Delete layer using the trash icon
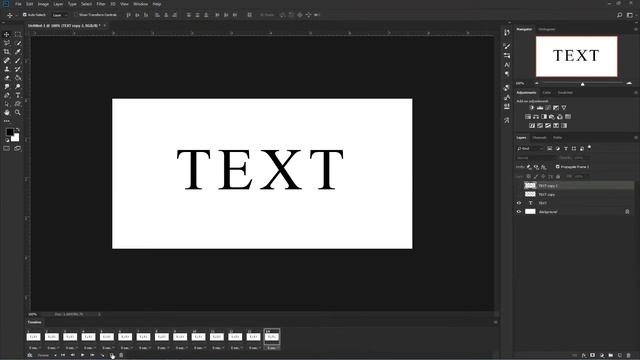Screen dimensions: 640x360 (628, 356)
